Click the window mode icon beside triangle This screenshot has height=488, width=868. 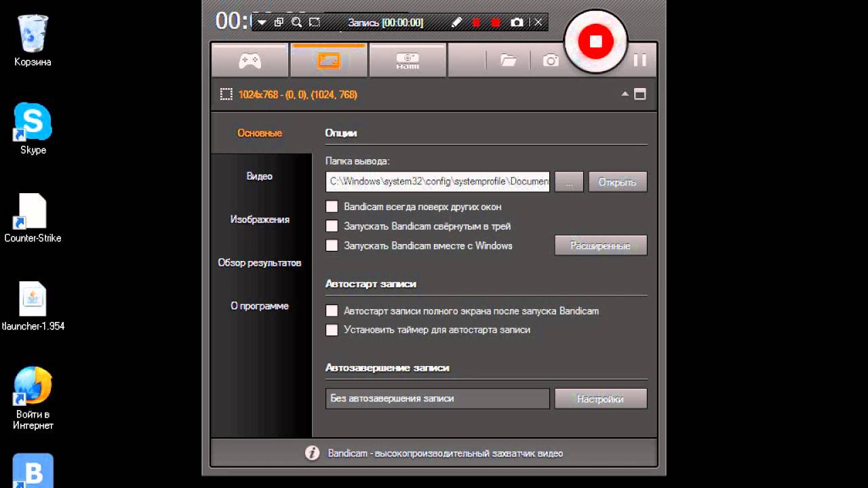pos(639,94)
